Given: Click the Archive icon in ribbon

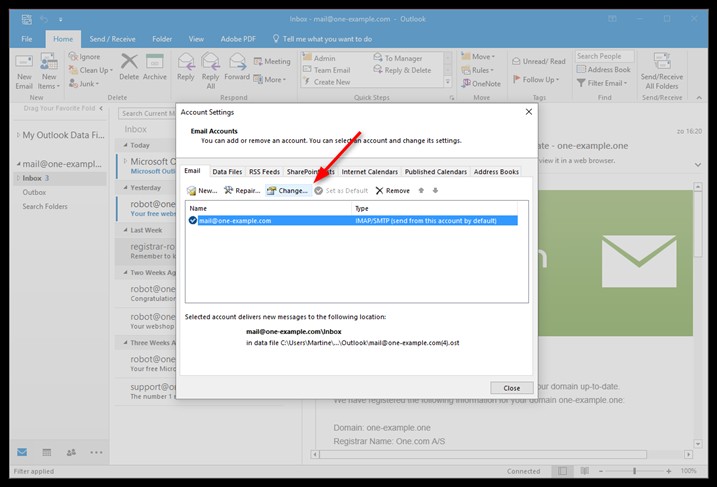Looking at the screenshot, I should tap(155, 67).
